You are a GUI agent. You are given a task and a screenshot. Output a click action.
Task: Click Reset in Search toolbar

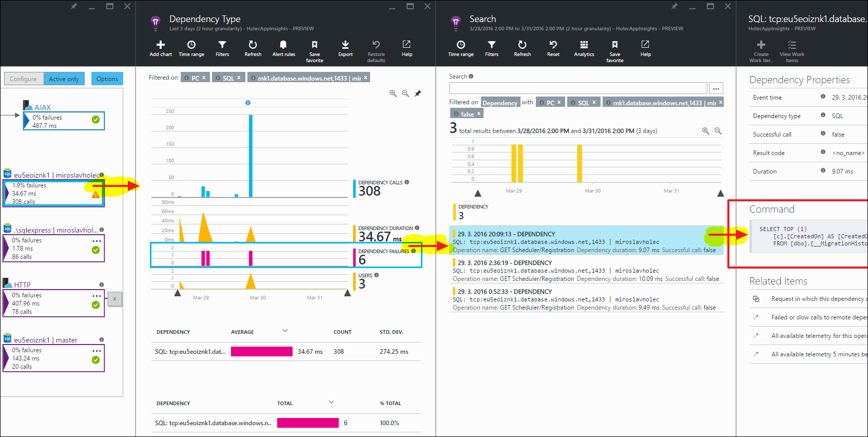point(553,49)
